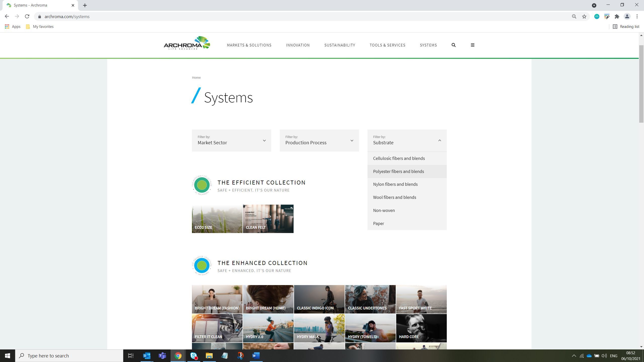644x362 pixels.
Task: Open the My favorites bookmark folder
Action: pos(40,26)
